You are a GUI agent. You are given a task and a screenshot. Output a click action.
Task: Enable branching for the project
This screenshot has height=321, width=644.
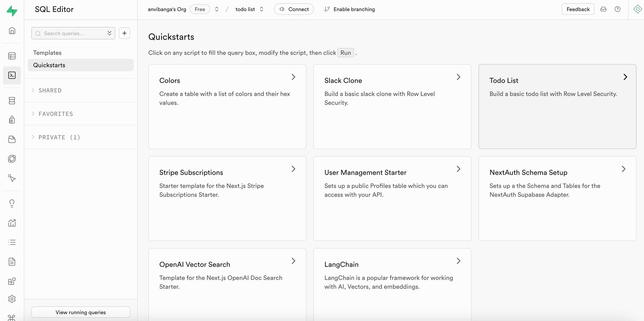pos(350,9)
